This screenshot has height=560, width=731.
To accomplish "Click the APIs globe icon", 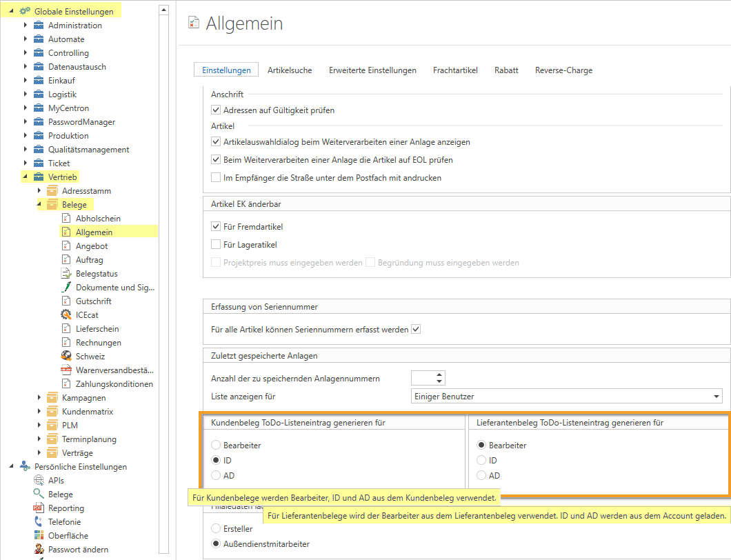I will (39, 481).
